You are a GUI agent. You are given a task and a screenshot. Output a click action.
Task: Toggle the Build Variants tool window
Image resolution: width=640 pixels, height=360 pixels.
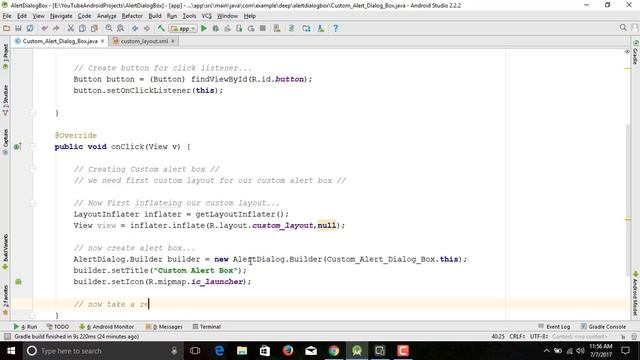[x=5, y=251]
